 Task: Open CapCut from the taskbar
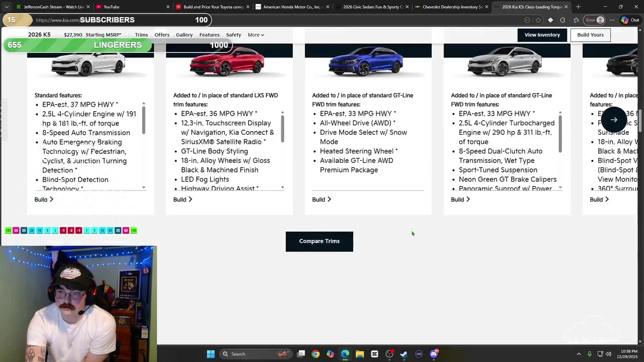pyautogui.click(x=374, y=354)
